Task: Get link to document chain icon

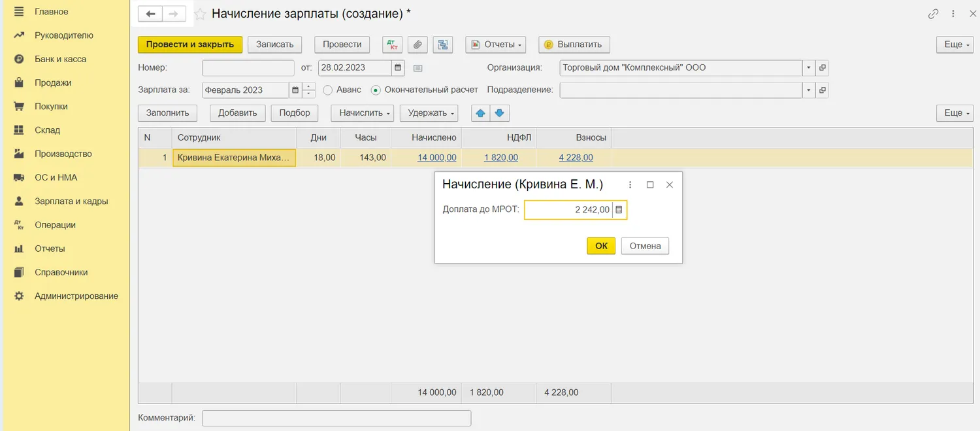Action: tap(934, 14)
